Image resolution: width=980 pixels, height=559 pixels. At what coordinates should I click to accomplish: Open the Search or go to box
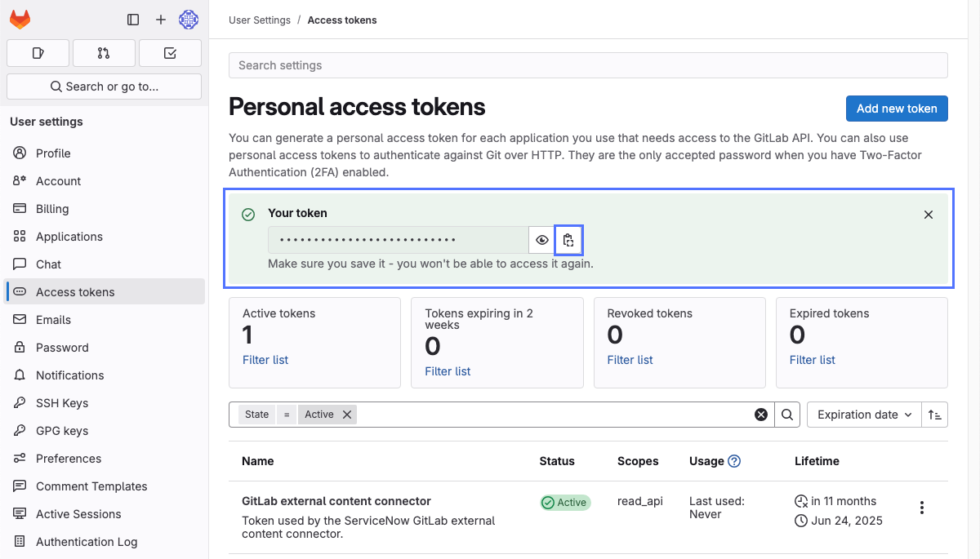[x=104, y=87]
